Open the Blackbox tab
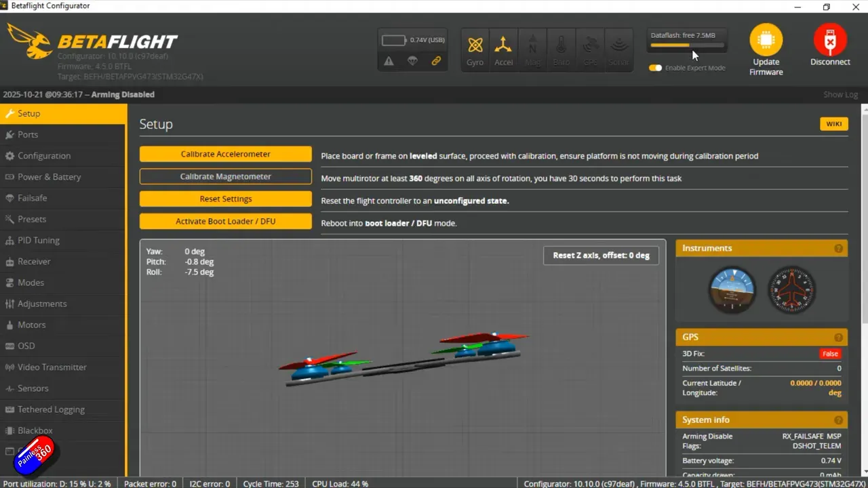The image size is (868, 488). [35, 430]
